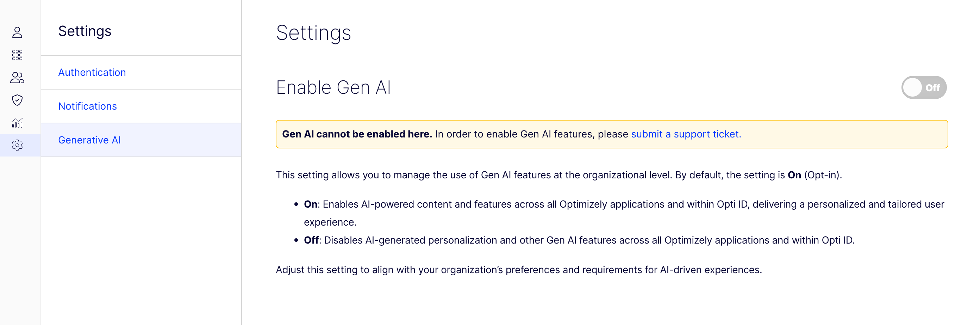The height and width of the screenshot is (325, 980).
Task: Follow the submit a support ticket link
Action: click(686, 134)
